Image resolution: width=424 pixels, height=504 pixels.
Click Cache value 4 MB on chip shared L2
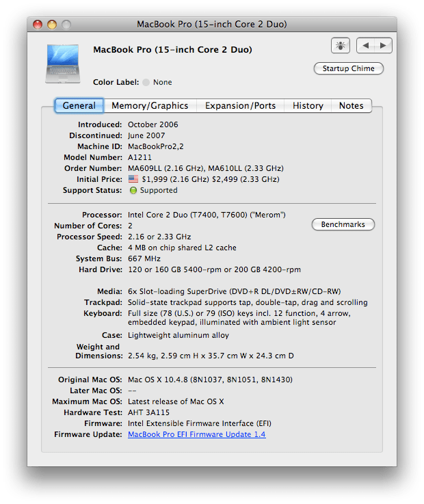pos(182,248)
